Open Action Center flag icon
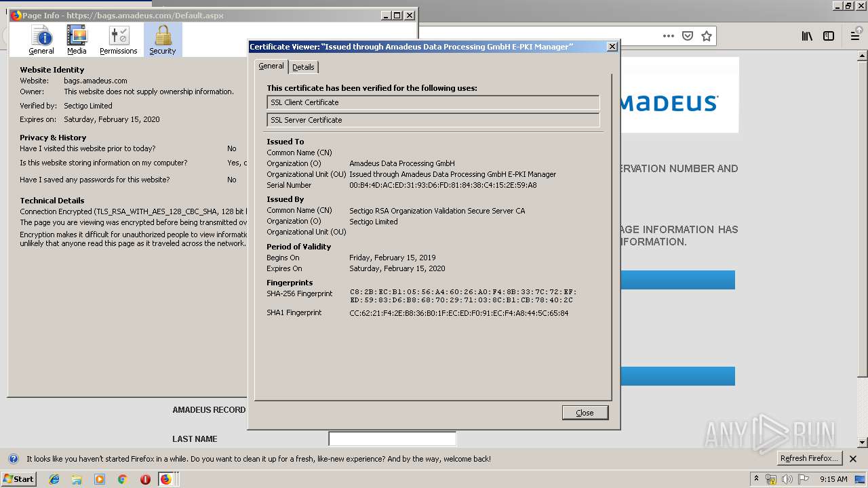The width and height of the screenshot is (868, 488). tap(804, 479)
